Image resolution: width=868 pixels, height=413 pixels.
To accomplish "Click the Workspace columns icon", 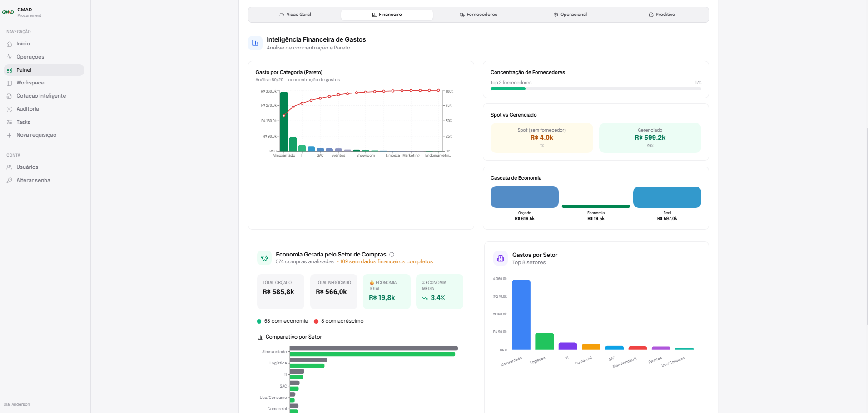I will [9, 83].
